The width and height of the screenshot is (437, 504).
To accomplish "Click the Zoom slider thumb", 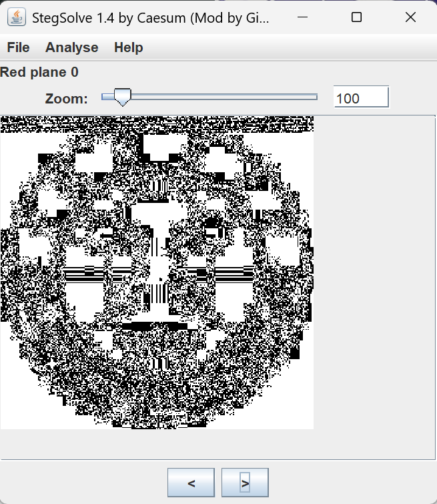I will click(122, 97).
